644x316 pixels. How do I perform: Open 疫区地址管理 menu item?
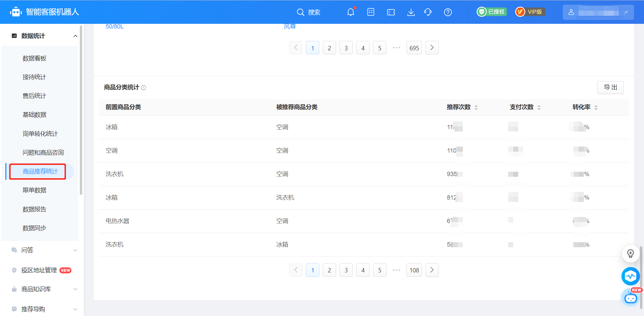coord(39,270)
